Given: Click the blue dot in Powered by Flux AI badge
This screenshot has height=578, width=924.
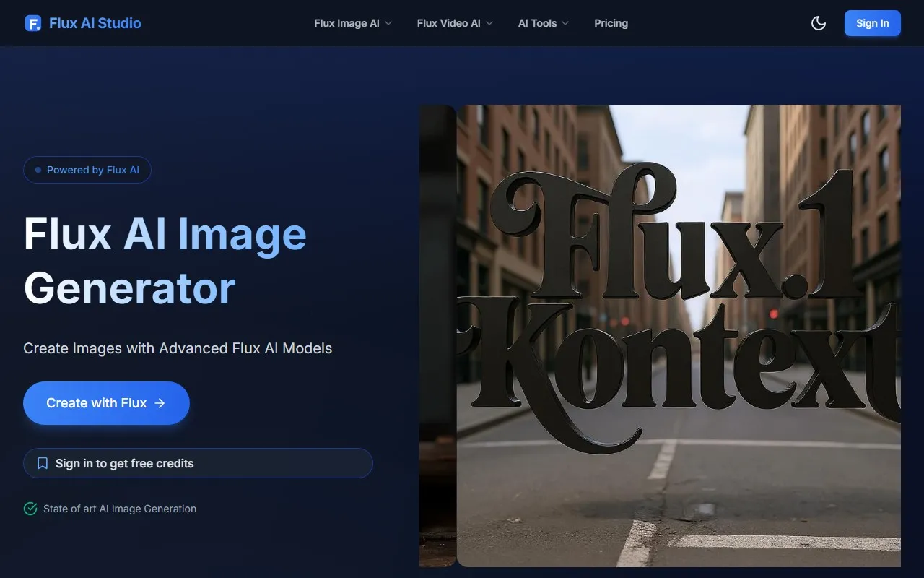Looking at the screenshot, I should click(38, 169).
